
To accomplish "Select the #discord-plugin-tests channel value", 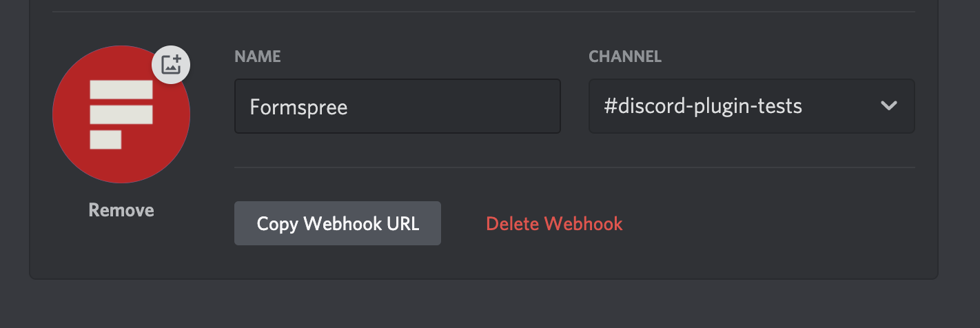I will pos(702,106).
